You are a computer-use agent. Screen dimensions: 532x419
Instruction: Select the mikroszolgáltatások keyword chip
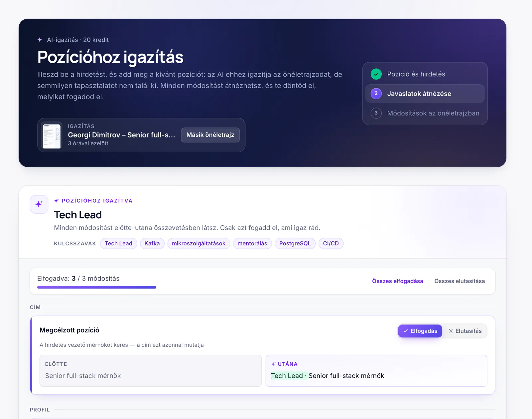(x=199, y=243)
